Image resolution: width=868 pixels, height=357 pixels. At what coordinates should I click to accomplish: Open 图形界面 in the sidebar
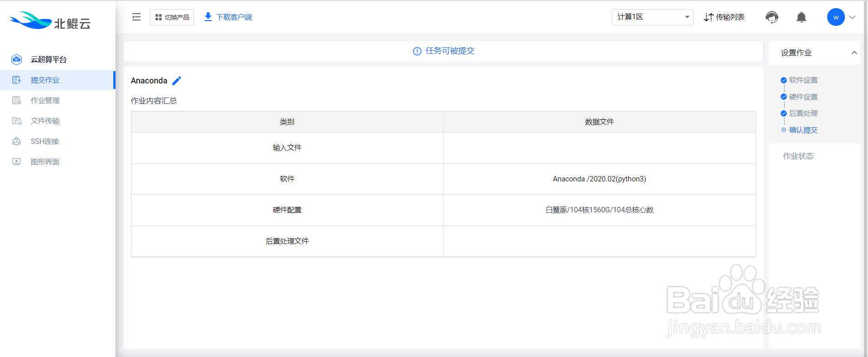click(45, 162)
